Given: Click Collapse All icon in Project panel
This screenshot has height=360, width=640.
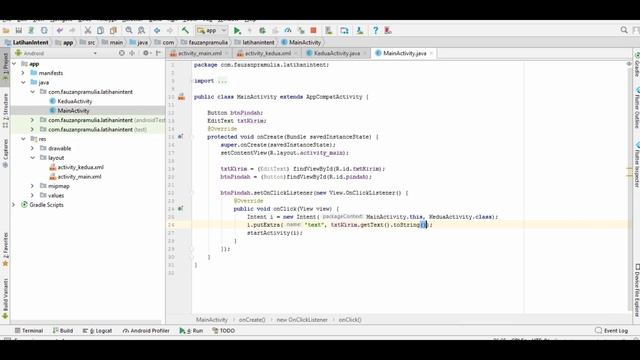Looking at the screenshot, I should pyautogui.click(x=132, y=53).
